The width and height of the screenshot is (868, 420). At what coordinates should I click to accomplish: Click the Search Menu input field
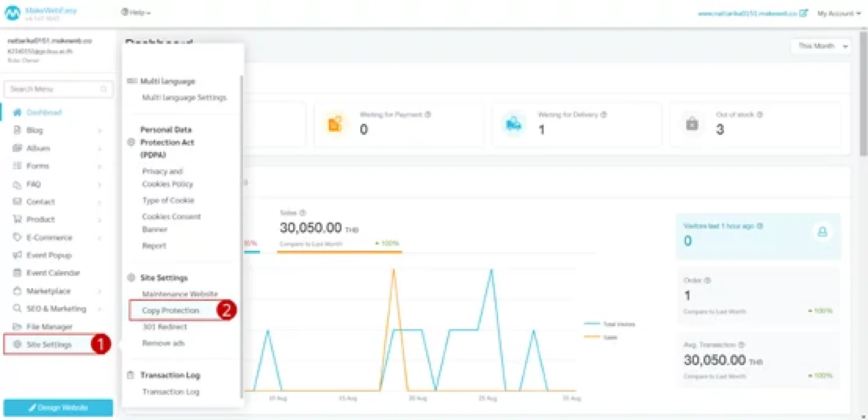[x=54, y=89]
